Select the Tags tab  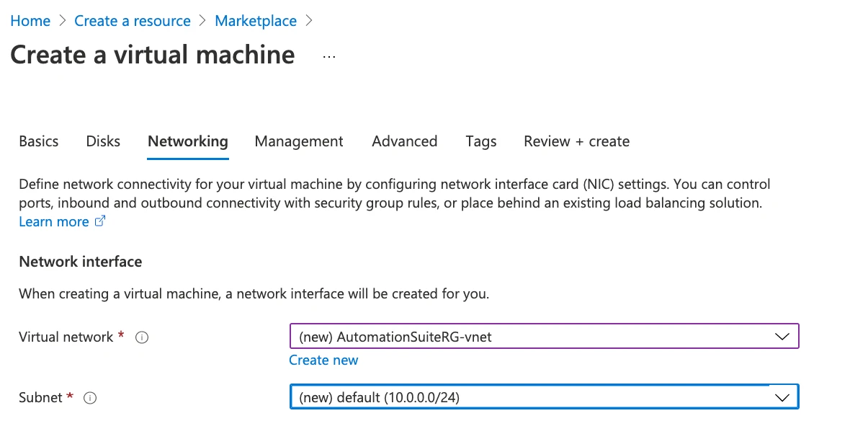(481, 141)
